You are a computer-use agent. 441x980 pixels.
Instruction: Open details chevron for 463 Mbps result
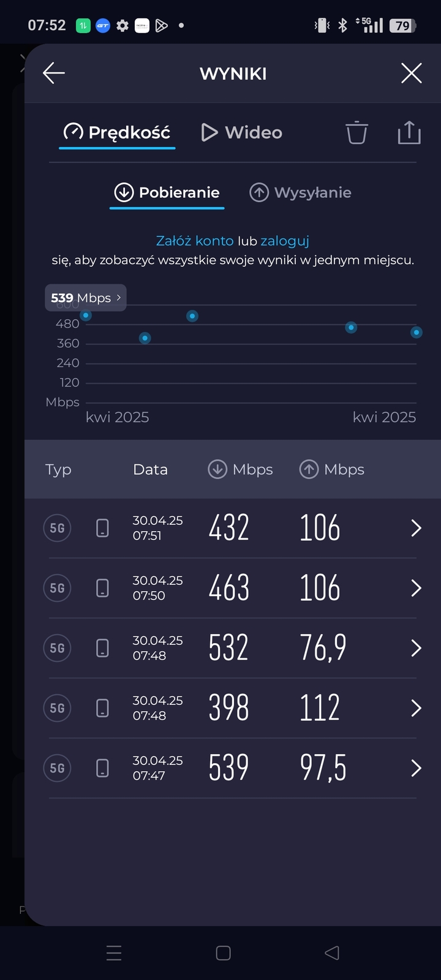point(416,588)
